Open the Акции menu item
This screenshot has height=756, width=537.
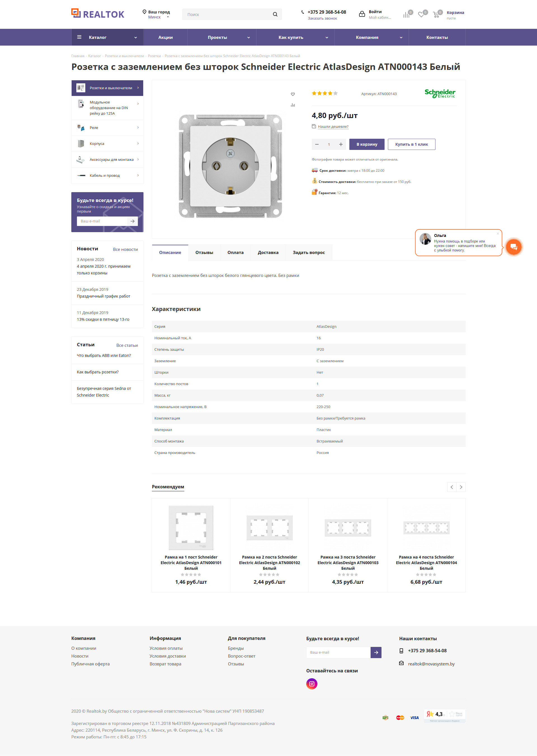point(165,37)
